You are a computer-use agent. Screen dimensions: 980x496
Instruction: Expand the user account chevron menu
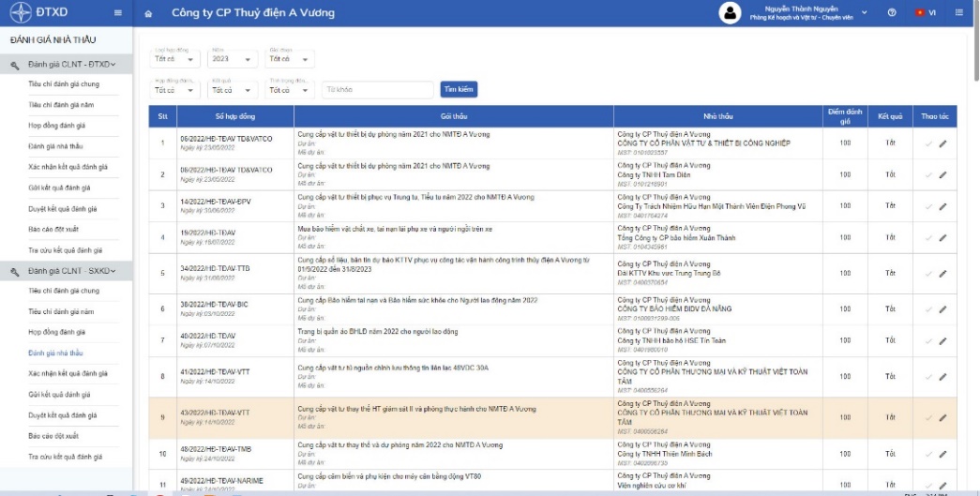tap(865, 12)
